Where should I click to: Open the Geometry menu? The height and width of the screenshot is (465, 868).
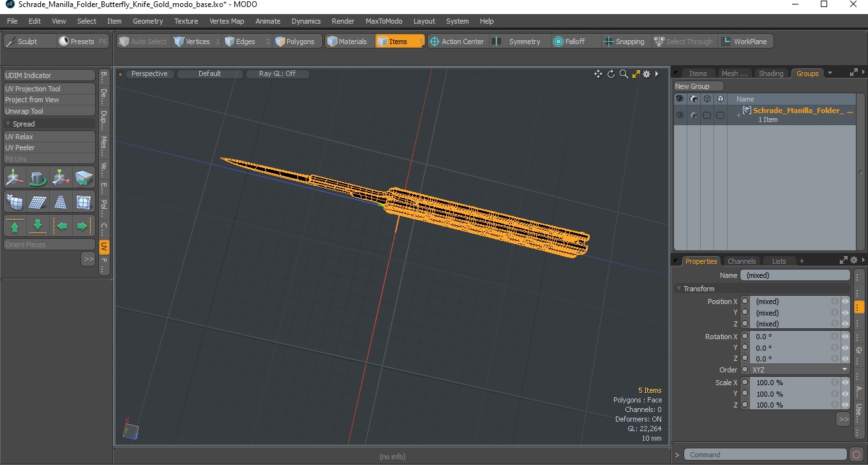[x=148, y=21]
